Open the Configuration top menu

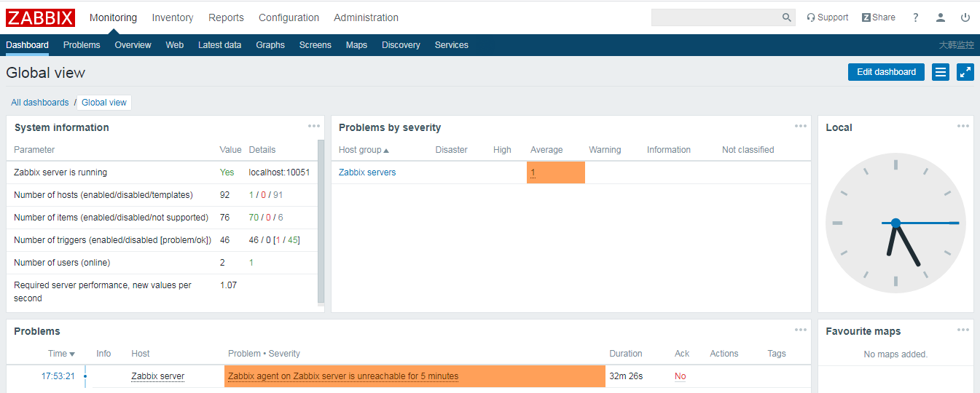(x=289, y=17)
